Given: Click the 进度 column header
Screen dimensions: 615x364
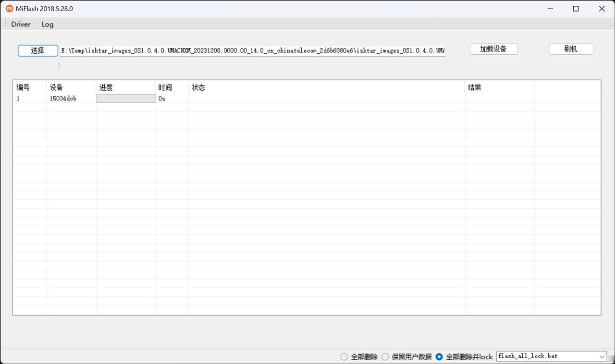Looking at the screenshot, I should (126, 87).
